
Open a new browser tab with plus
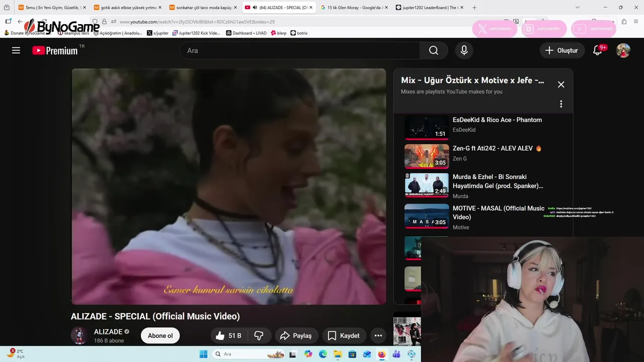[474, 8]
